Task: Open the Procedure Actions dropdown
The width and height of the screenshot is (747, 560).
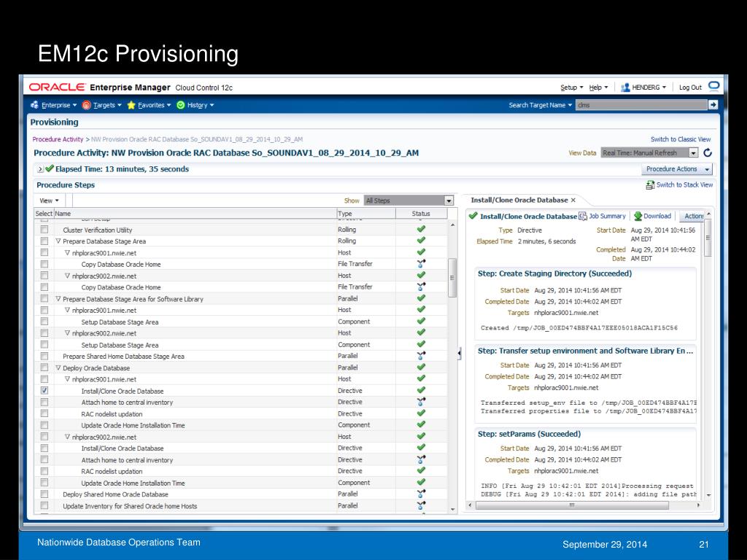Action: point(677,169)
